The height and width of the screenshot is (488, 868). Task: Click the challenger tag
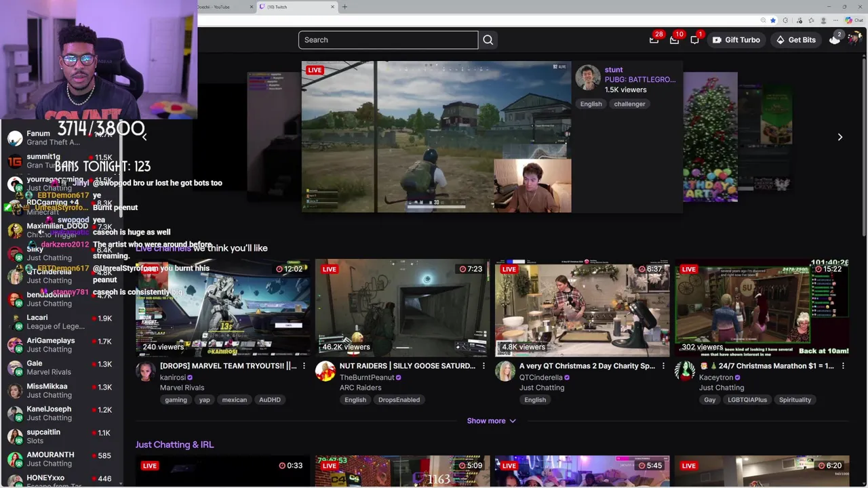coord(629,104)
